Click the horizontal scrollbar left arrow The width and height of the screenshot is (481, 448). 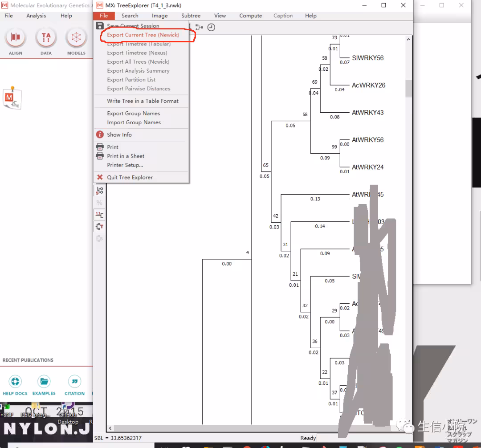[110, 428]
